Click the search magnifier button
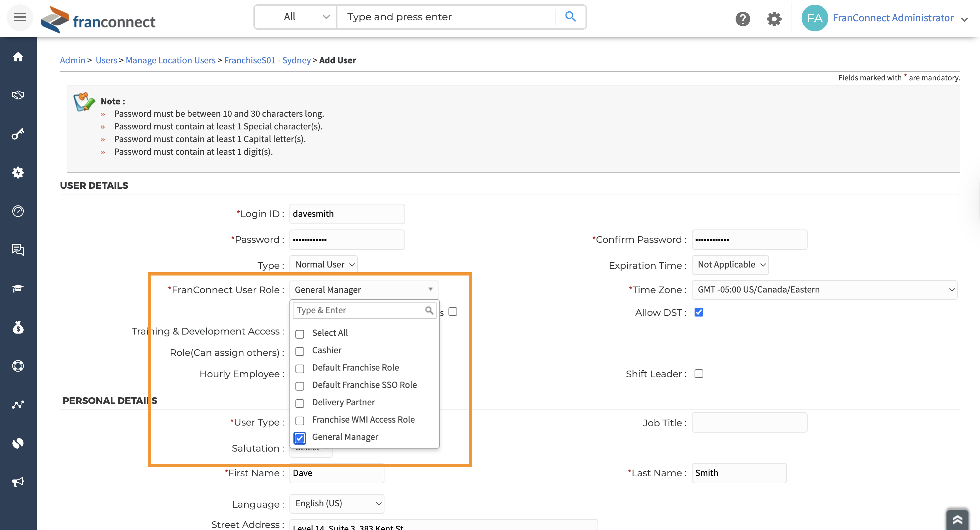The height and width of the screenshot is (530, 980). click(x=570, y=17)
